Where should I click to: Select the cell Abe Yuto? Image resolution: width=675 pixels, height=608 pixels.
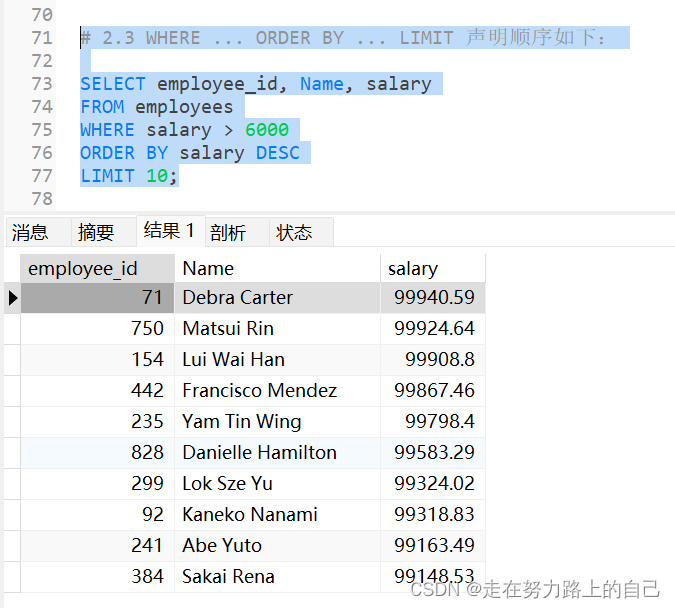pos(277,546)
